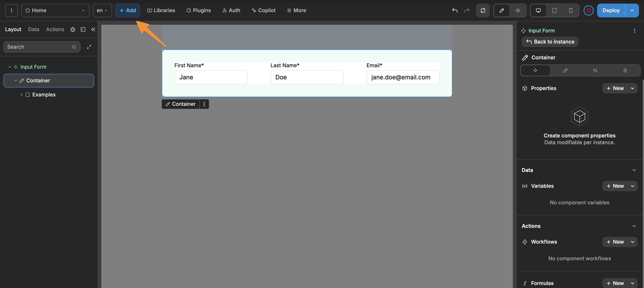Add a new Variables entry
The width and height of the screenshot is (644, 288).
[x=615, y=186]
